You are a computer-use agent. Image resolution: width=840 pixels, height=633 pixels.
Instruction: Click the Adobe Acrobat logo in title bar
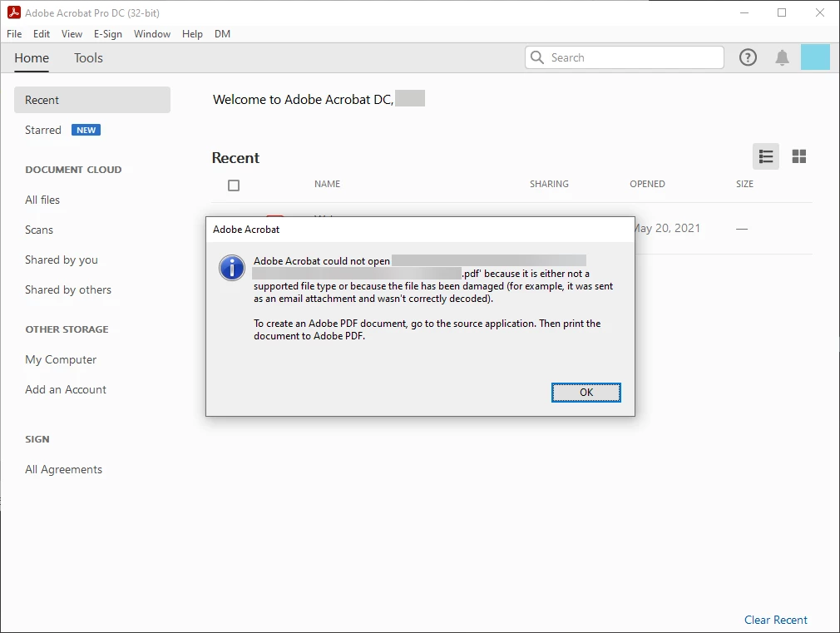click(x=14, y=12)
